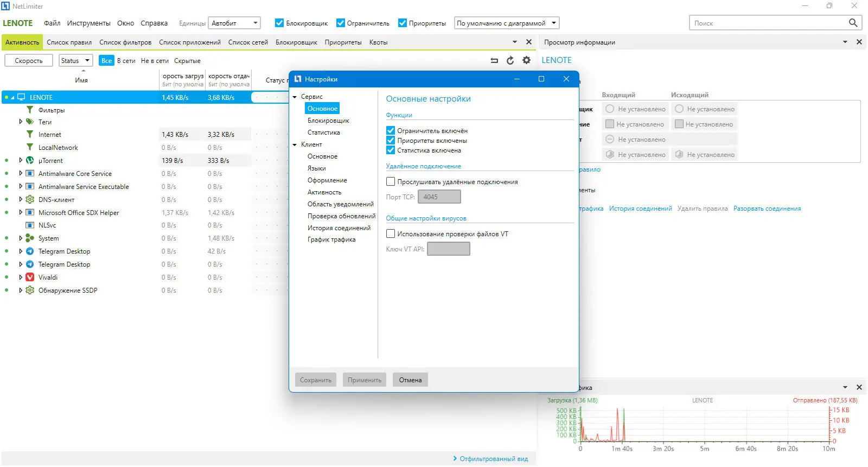Open the Инструменты menu

(88, 23)
